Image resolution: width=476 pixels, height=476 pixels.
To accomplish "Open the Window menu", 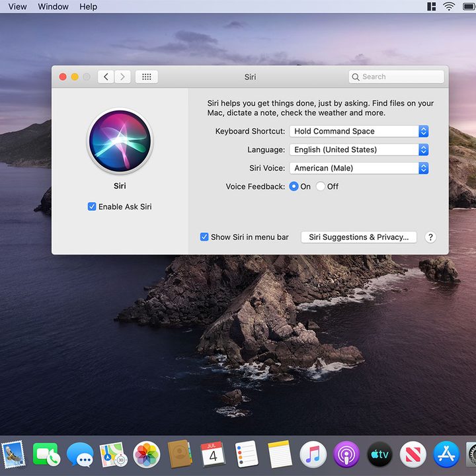I will pos(53,7).
